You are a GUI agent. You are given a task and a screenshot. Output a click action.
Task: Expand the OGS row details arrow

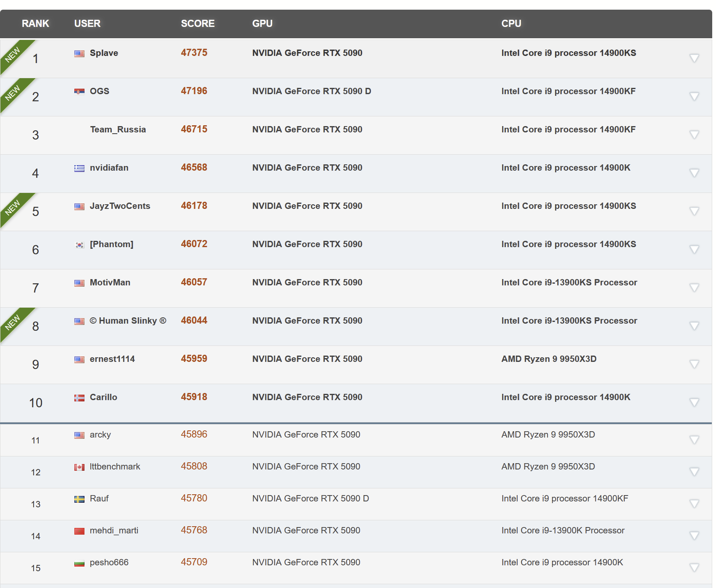pos(694,96)
